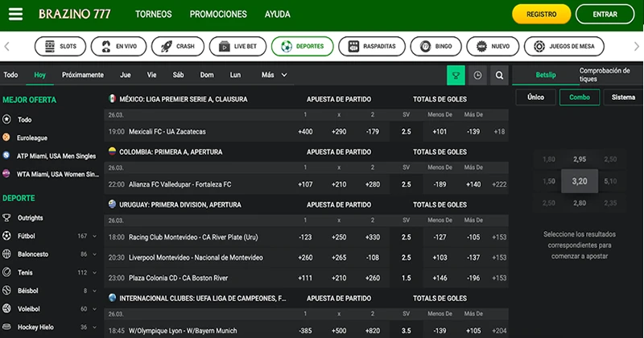
Task: Select Todo under Mejor Oferta
Action: click(x=24, y=120)
